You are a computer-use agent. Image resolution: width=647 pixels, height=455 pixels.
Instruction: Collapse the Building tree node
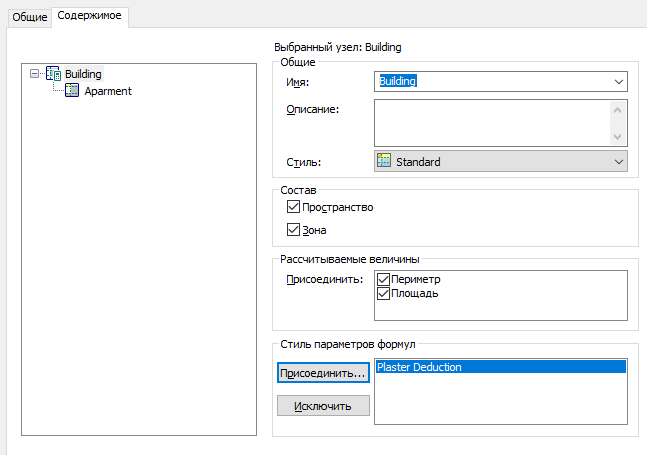pos(36,74)
